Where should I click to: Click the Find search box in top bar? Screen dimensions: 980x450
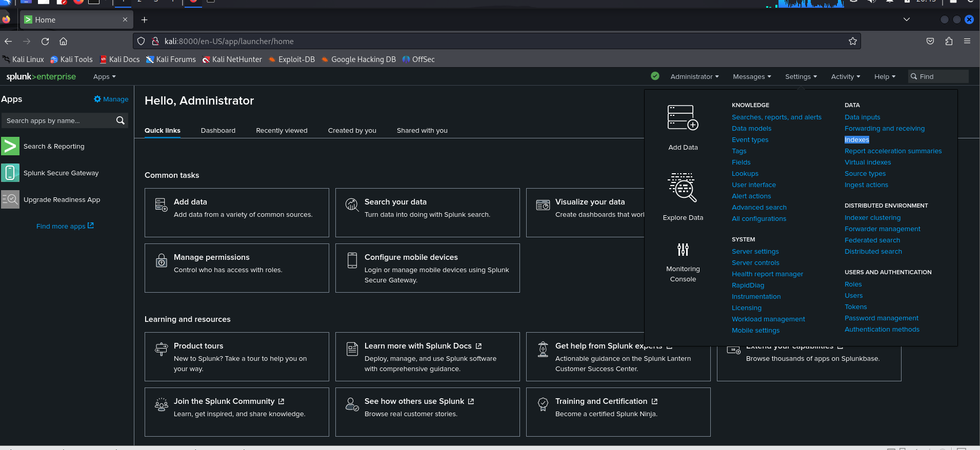(938, 76)
